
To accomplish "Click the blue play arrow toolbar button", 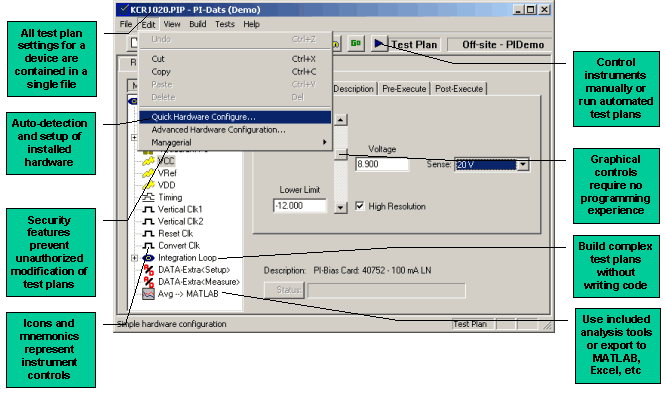I will coord(379,43).
